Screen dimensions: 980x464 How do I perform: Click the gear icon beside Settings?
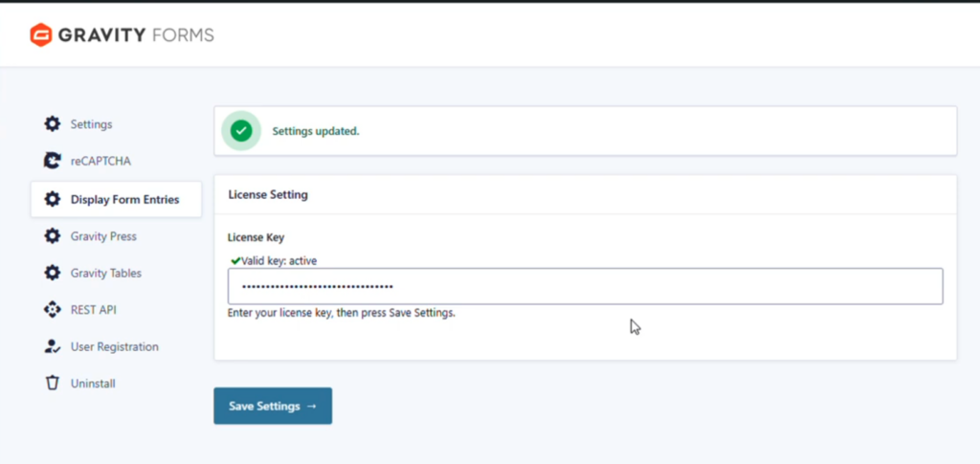[x=53, y=124]
